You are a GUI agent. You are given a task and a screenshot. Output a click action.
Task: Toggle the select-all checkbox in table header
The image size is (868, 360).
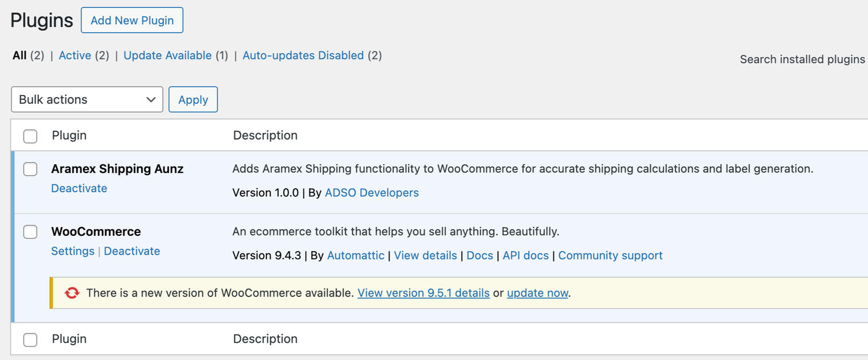click(x=30, y=136)
